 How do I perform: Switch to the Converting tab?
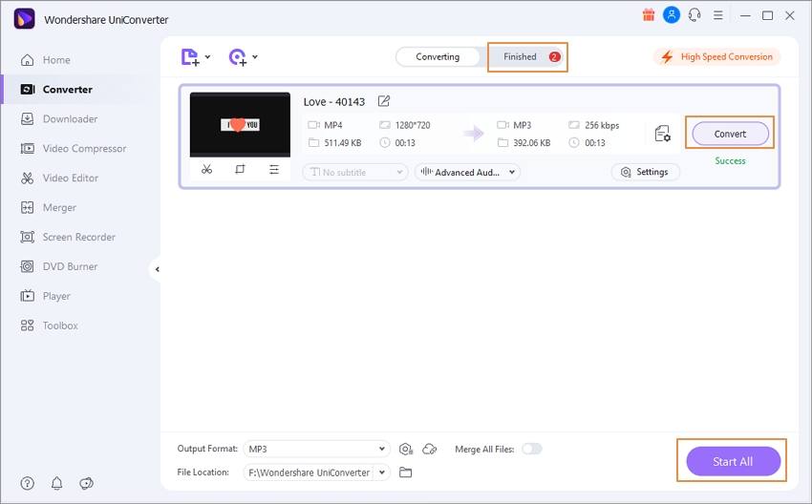click(438, 57)
